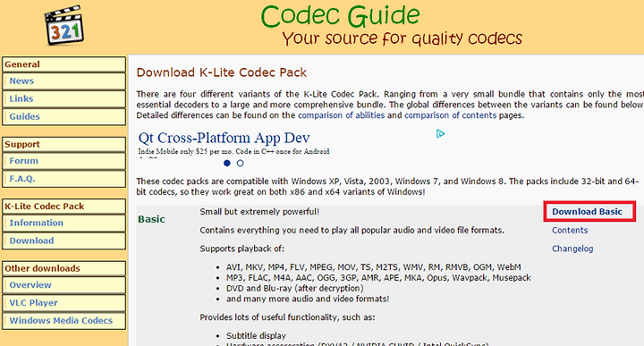Open the VLC Player download page

(x=64, y=303)
